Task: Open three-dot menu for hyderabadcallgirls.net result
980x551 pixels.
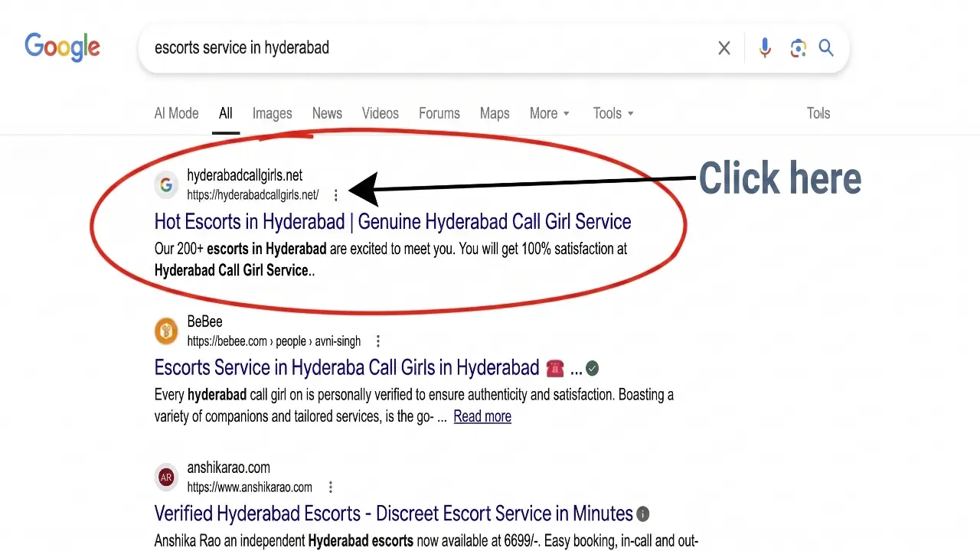Action: (335, 195)
